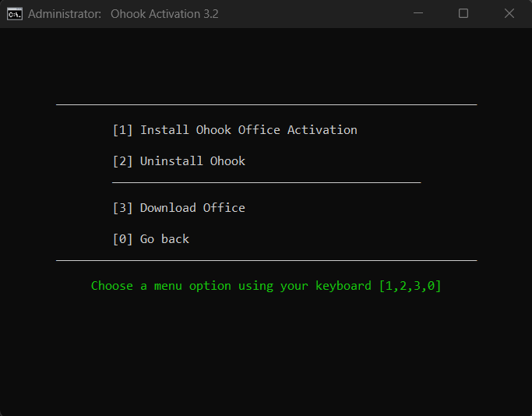This screenshot has height=416, width=532.
Task: Close the Ohook Activation window
Action: (509, 13)
